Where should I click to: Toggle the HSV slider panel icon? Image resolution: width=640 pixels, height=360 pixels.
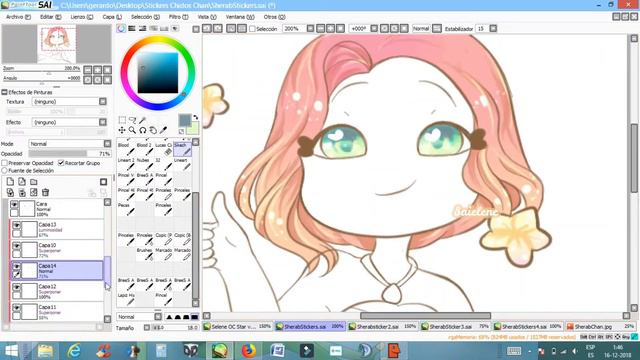pos(142,29)
